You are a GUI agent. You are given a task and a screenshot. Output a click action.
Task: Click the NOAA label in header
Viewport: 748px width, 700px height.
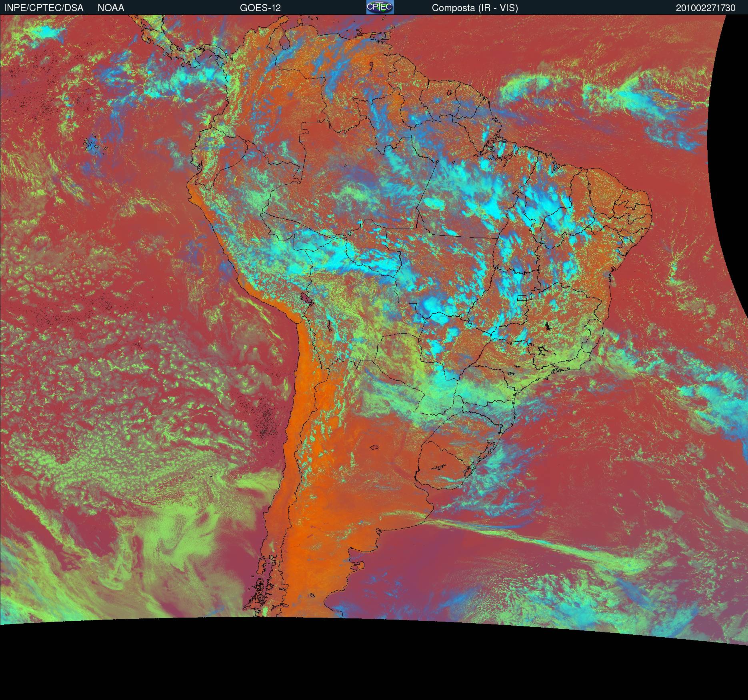111,8
